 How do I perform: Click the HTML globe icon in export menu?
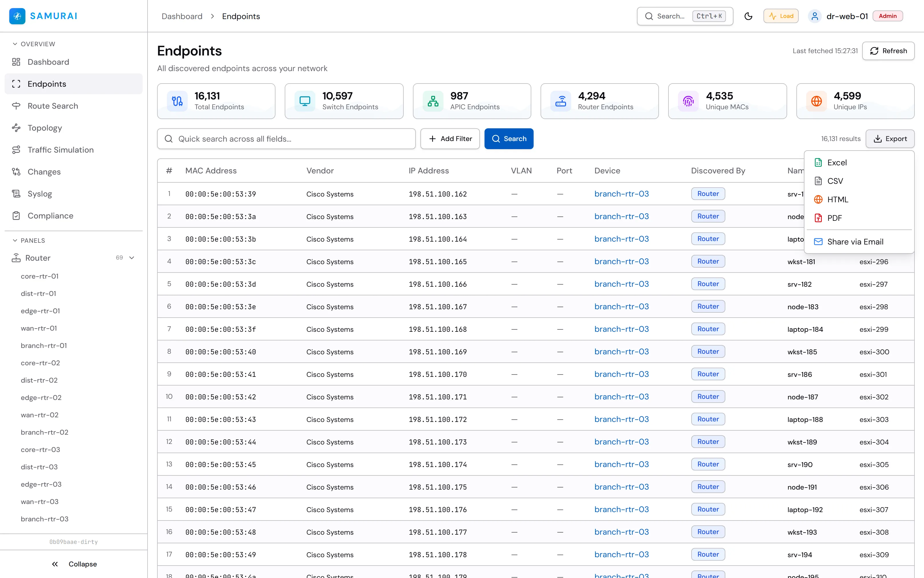[818, 199]
